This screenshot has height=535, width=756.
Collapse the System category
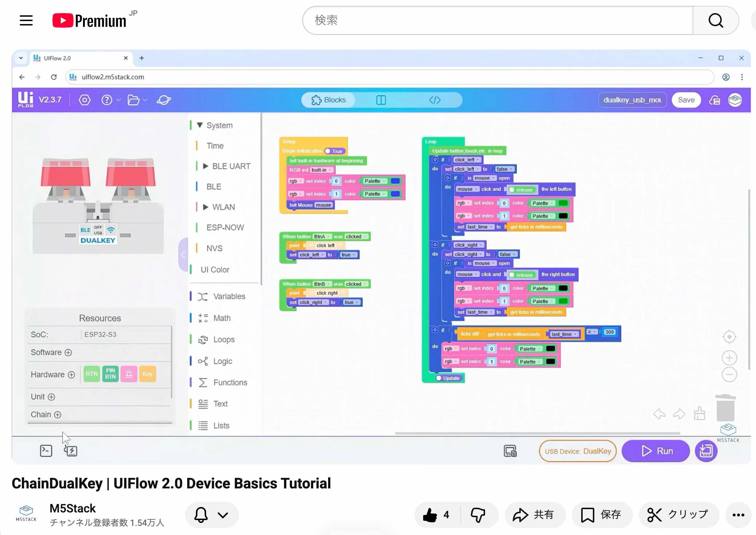pos(200,125)
